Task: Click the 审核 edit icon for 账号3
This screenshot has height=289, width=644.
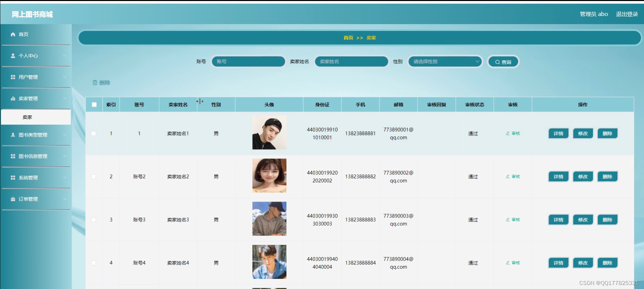Action: tap(508, 220)
